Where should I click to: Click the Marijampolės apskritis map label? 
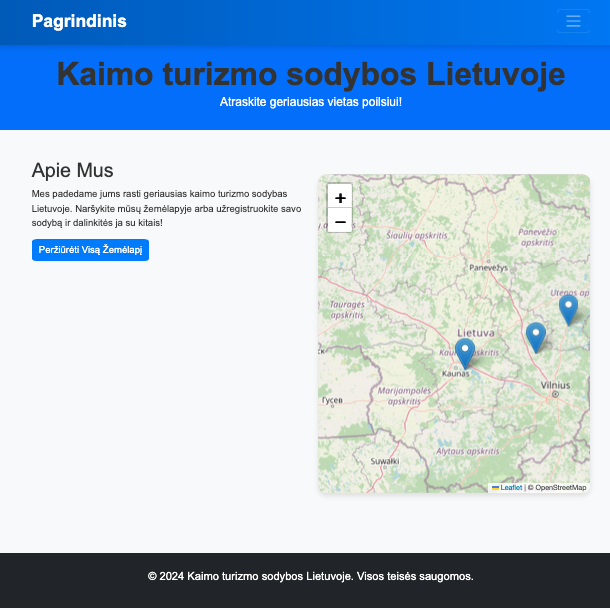(x=403, y=395)
